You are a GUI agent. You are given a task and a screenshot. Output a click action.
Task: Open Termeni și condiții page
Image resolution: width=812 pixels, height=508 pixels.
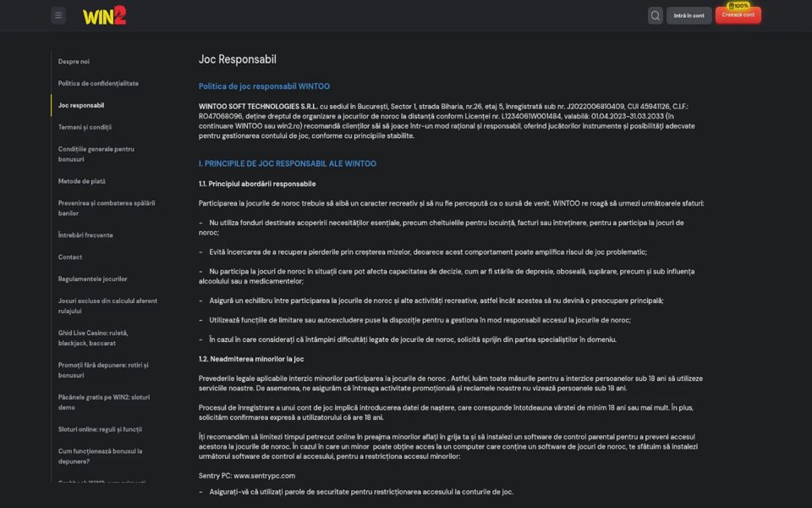(x=85, y=127)
